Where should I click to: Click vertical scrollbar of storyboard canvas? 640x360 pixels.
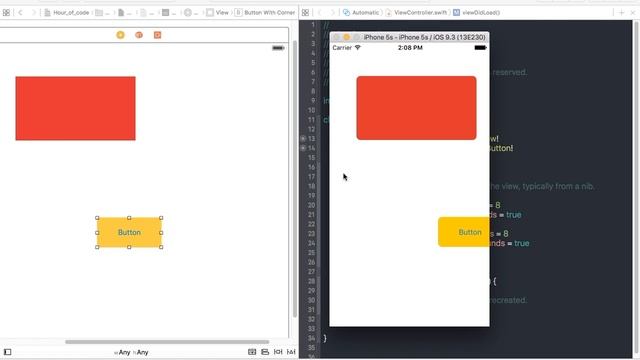click(295, 179)
